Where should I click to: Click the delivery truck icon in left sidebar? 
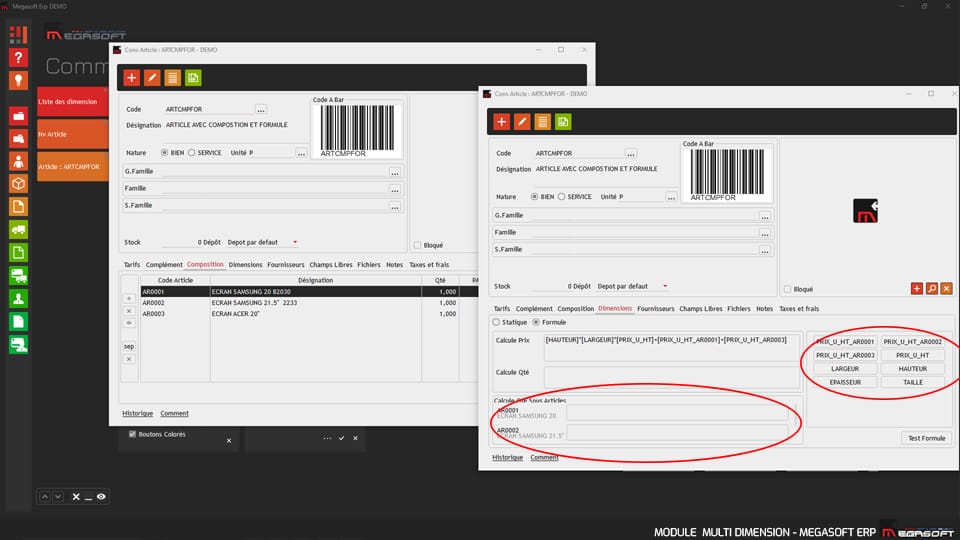(x=18, y=230)
